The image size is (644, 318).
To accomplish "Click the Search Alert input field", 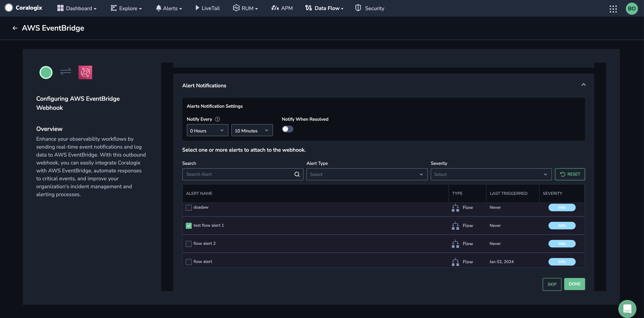I will 243,174.
